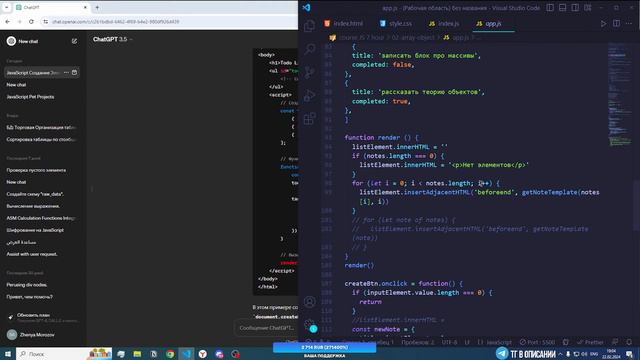Image resolution: width=640 pixels, height=360 pixels.
Task: Run the current file with play icon
Action: coord(603,24)
